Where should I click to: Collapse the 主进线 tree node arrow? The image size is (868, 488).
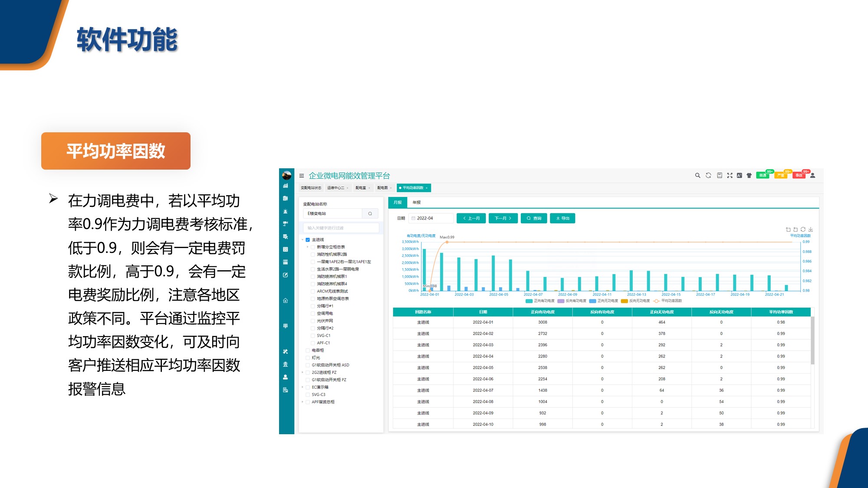(302, 239)
